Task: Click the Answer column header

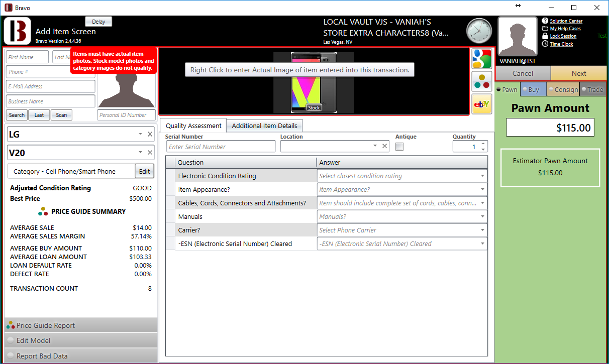Action: pos(402,162)
